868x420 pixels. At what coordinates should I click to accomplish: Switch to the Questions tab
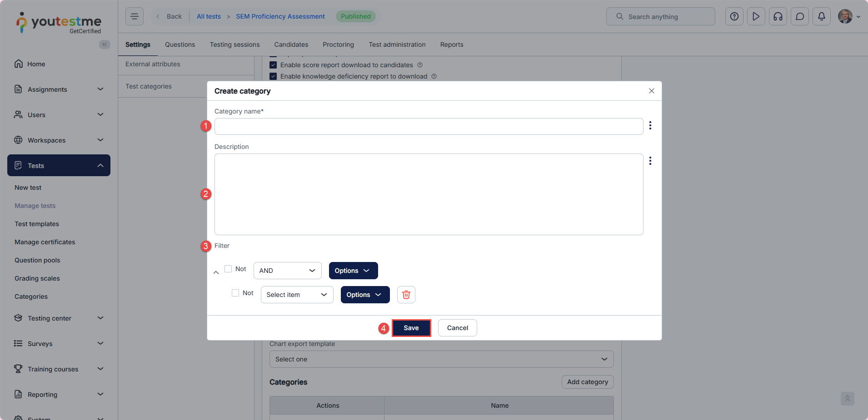coord(180,44)
